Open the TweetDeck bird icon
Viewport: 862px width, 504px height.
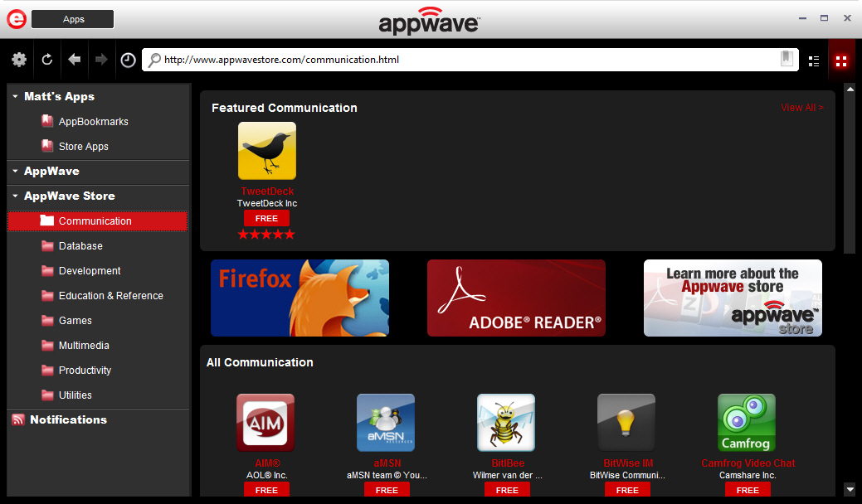(266, 150)
